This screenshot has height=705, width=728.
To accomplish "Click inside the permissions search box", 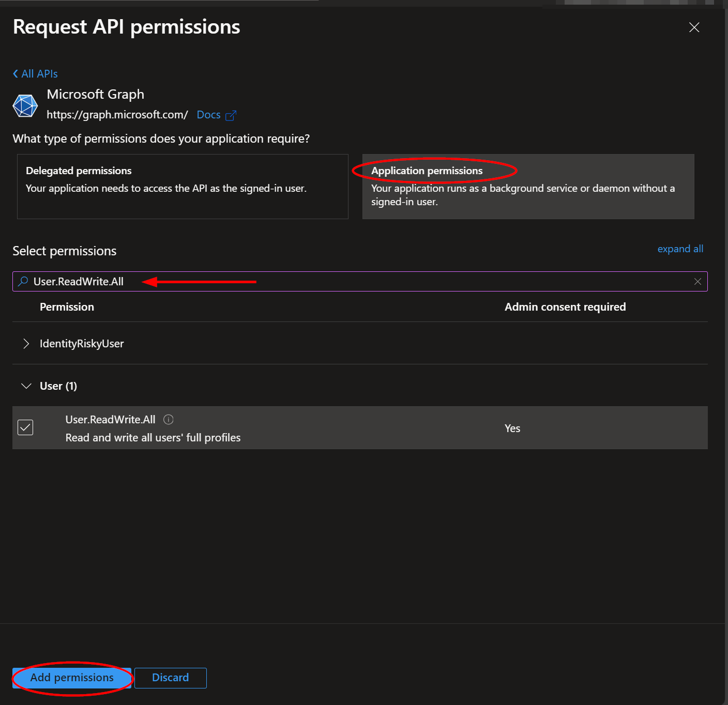I will coord(360,282).
